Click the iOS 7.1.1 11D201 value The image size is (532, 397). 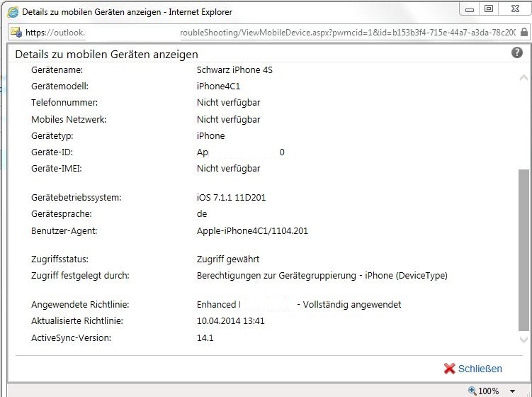(x=231, y=198)
